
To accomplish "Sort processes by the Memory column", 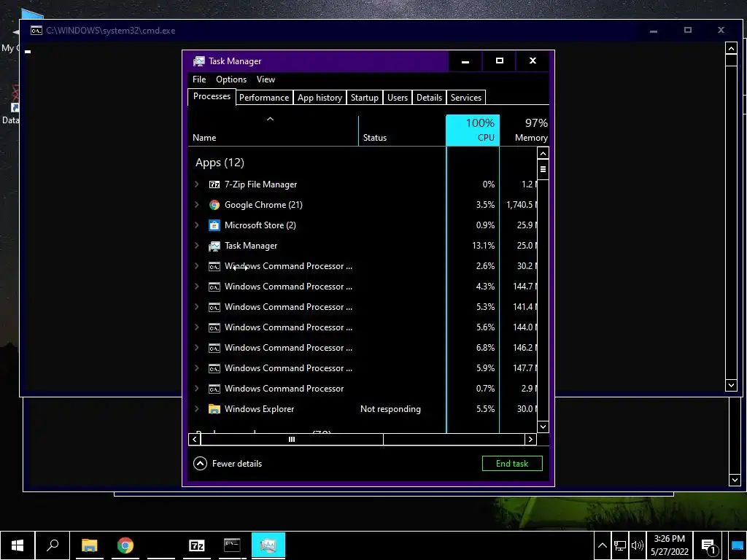I will (525, 130).
